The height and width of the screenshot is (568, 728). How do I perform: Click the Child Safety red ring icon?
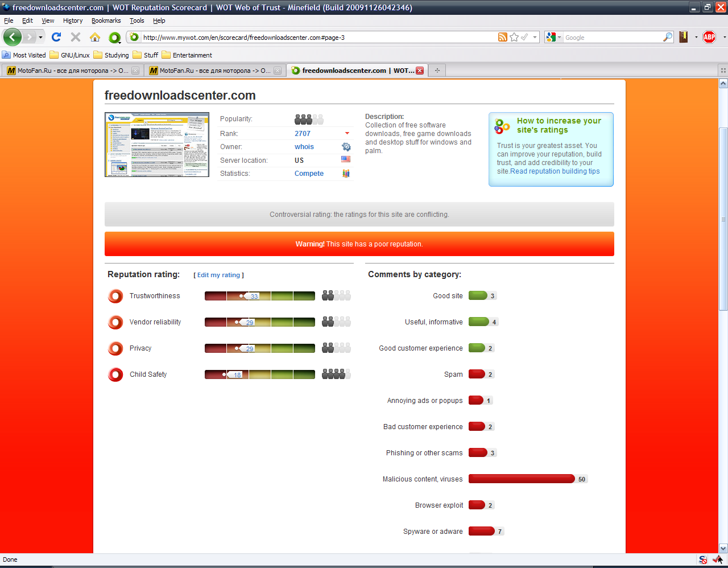(x=115, y=374)
